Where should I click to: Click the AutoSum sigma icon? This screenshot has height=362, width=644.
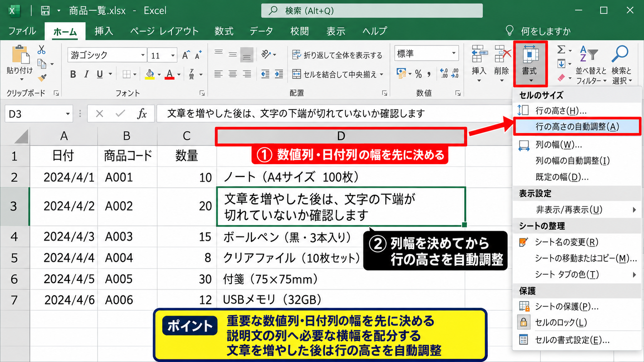pyautogui.click(x=561, y=50)
